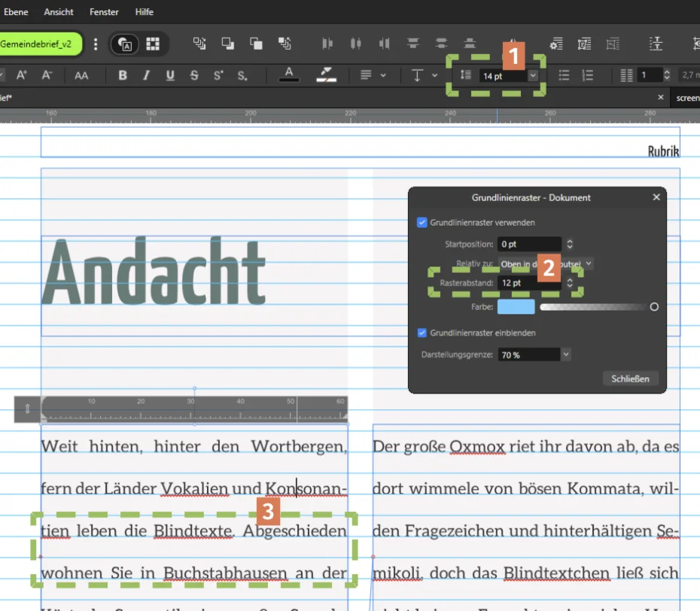Open the vertical text alignment dropdown arrow
This screenshot has width=700, height=611.
coord(435,75)
